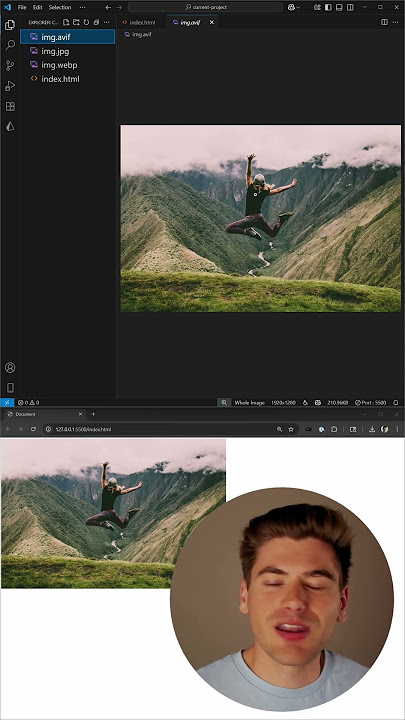Click the VS Code logo icon

tap(7, 7)
